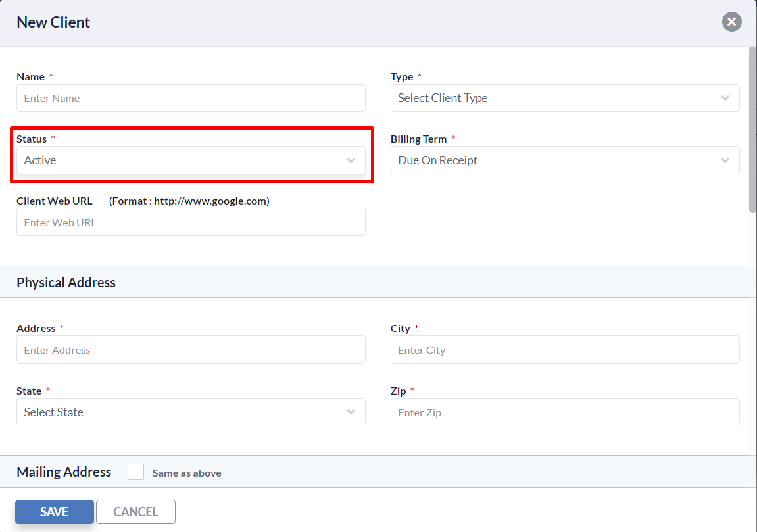Open the Billing Term dropdown
Screen dimensions: 757x532
(565, 160)
